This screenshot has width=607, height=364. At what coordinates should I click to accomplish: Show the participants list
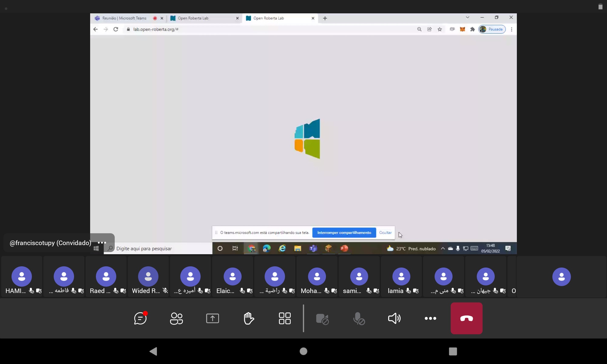(x=176, y=318)
